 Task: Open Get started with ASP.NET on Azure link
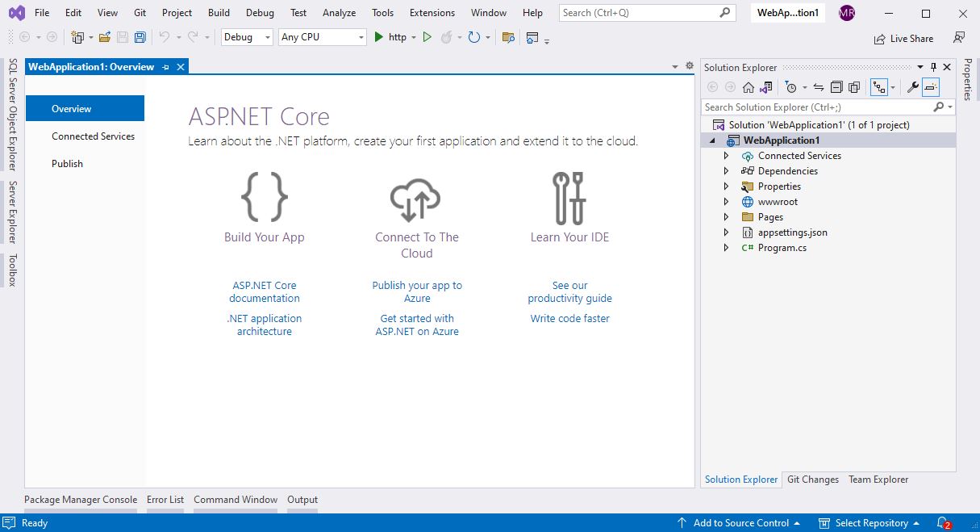[x=417, y=325]
